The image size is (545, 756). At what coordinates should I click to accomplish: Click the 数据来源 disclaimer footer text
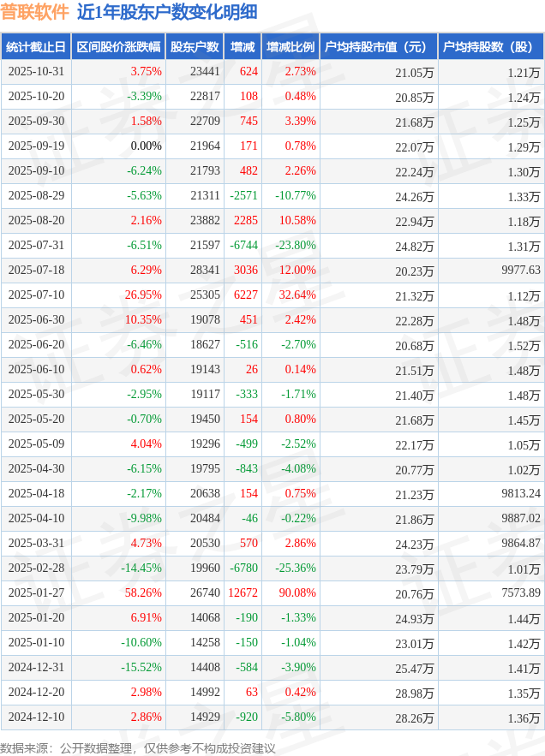click(x=138, y=747)
